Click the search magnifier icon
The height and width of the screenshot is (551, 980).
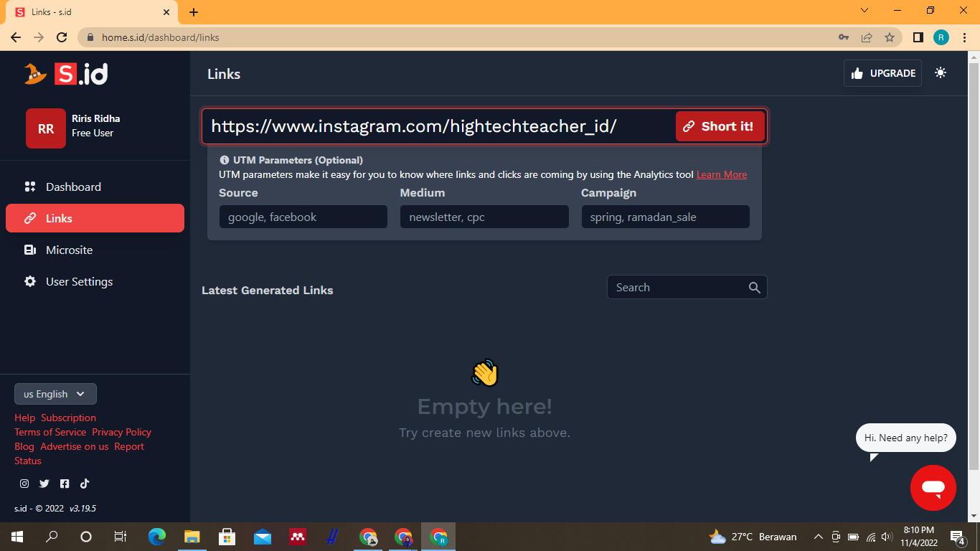pos(755,287)
